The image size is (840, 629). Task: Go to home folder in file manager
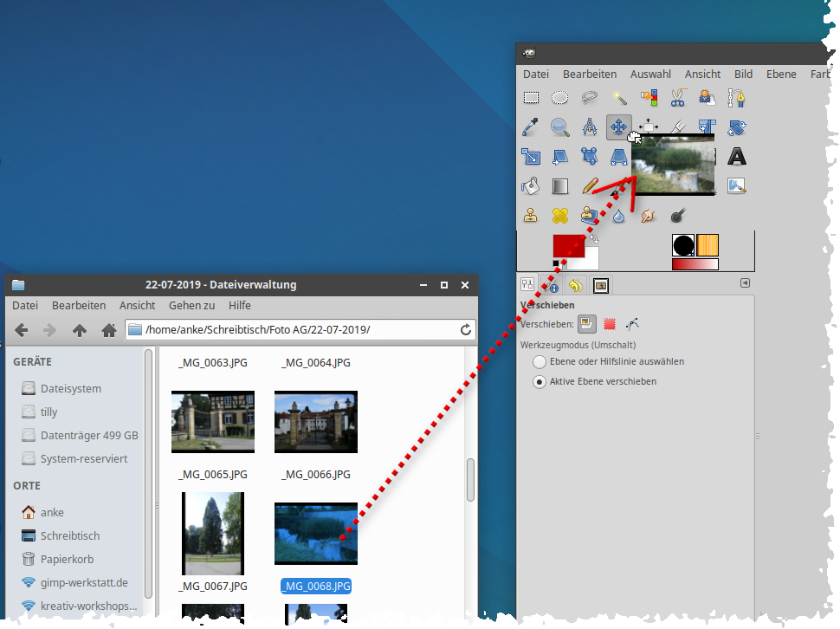pos(109,330)
